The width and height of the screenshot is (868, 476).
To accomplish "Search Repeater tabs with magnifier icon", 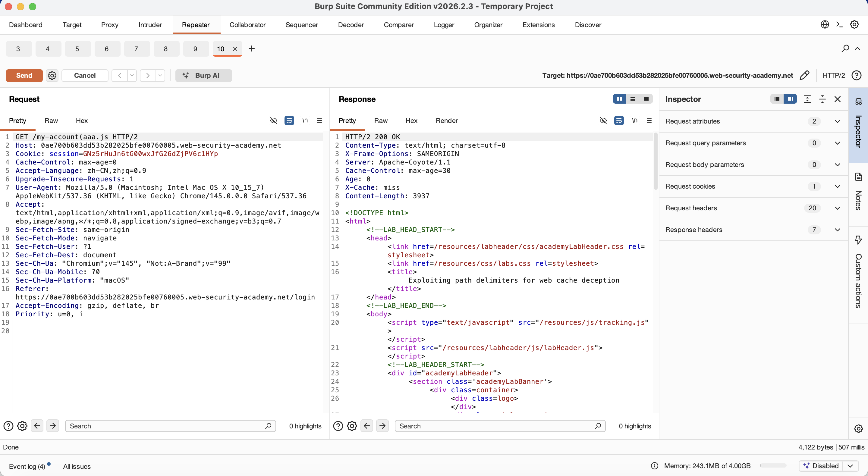I will (845, 49).
